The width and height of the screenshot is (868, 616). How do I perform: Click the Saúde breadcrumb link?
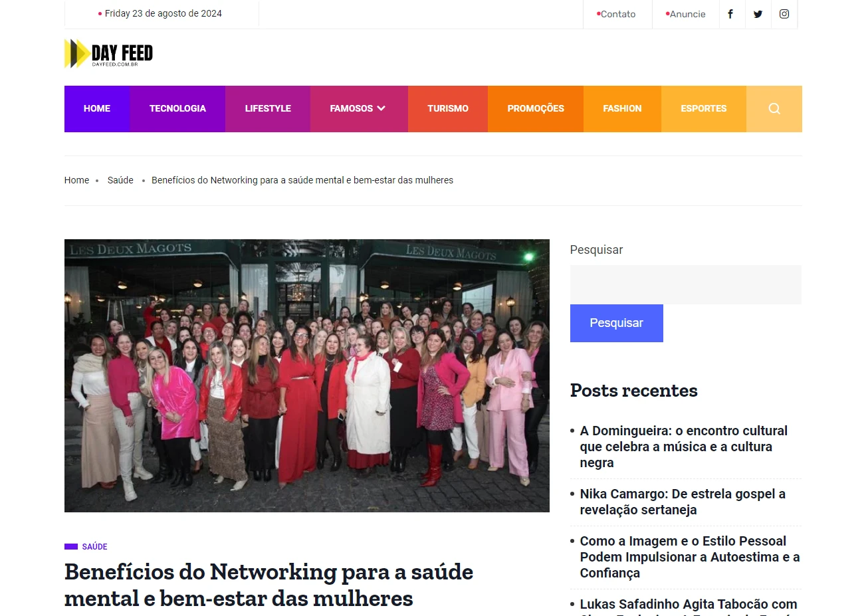click(120, 180)
